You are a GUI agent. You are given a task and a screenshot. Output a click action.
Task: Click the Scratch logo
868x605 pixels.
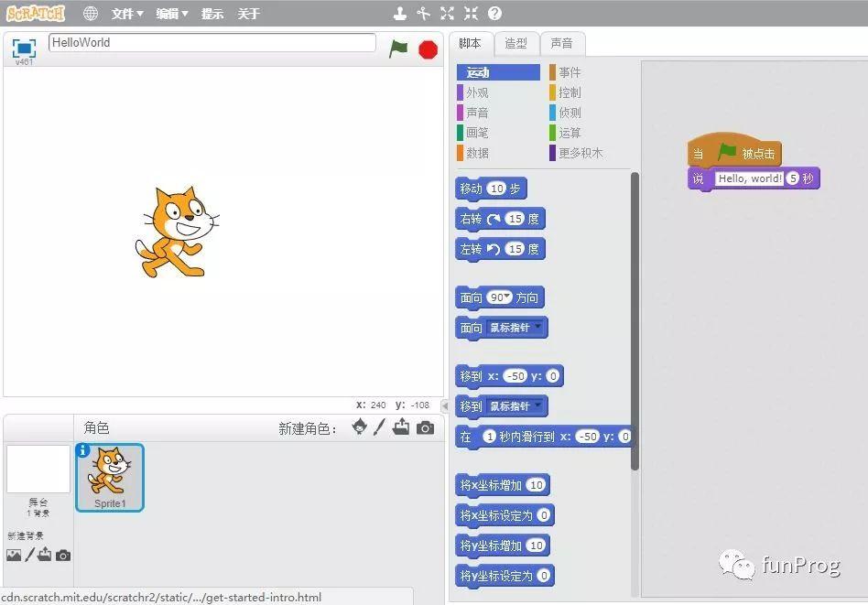[36, 14]
